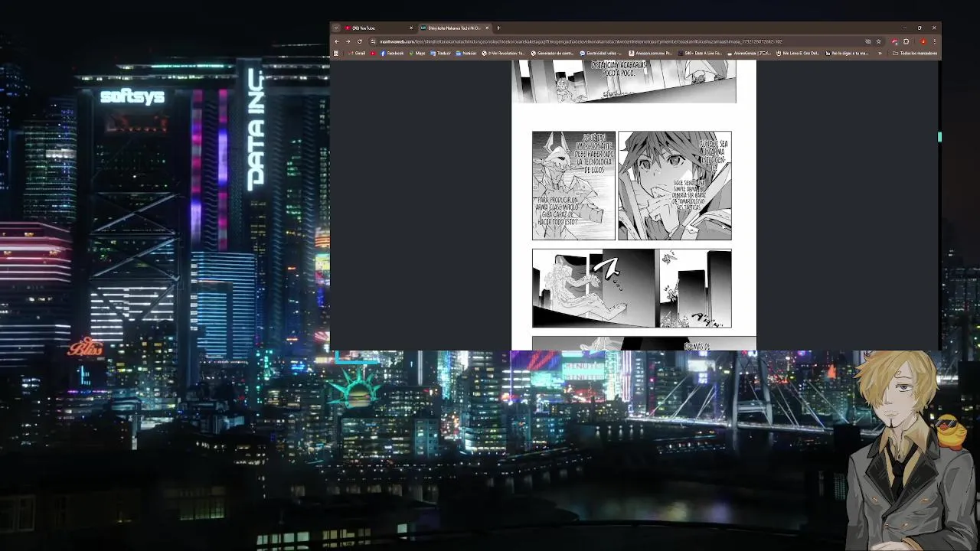Open the extensions puzzle icon

click(906, 41)
